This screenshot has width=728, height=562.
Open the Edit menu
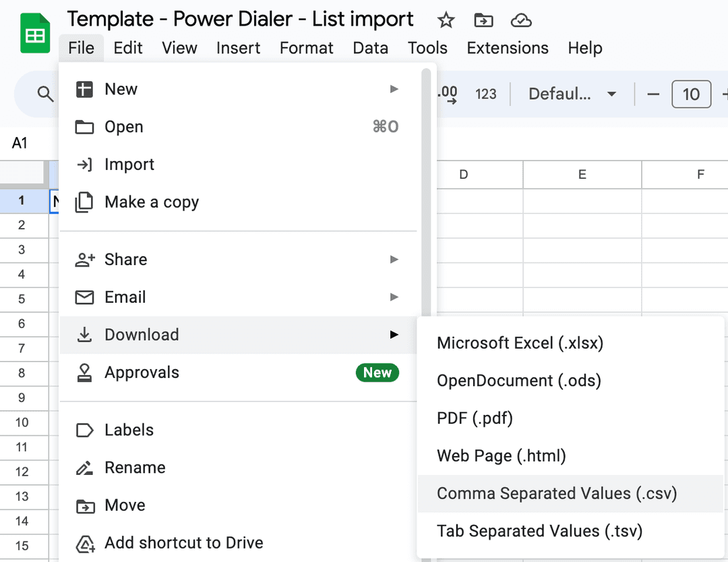[x=128, y=48]
